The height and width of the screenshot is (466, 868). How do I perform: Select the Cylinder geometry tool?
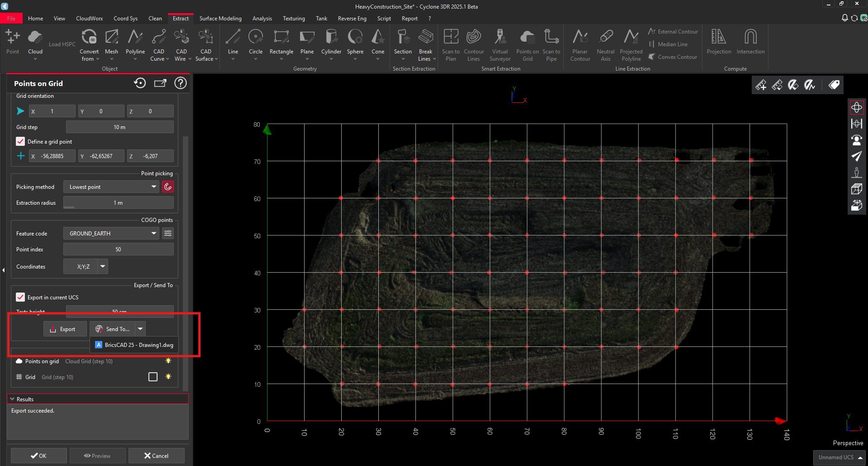tap(331, 44)
